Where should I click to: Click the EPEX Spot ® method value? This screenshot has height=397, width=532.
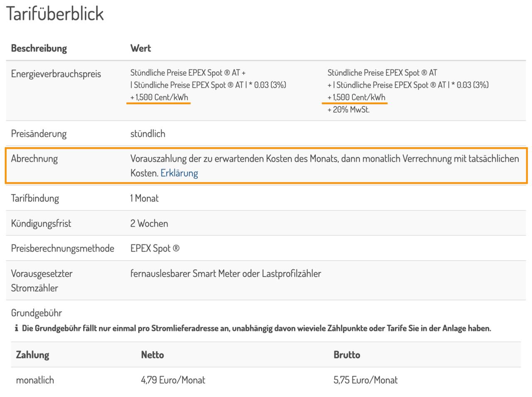pyautogui.click(x=155, y=249)
